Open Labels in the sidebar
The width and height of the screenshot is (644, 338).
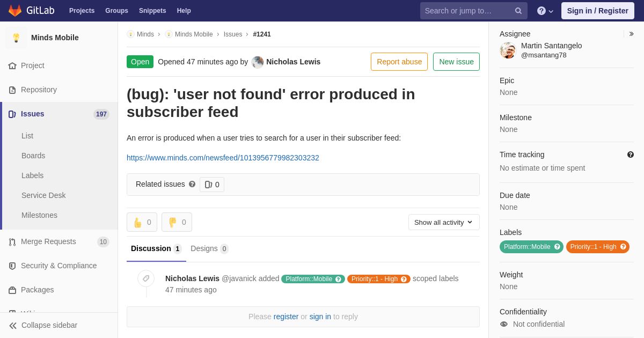[x=32, y=175]
